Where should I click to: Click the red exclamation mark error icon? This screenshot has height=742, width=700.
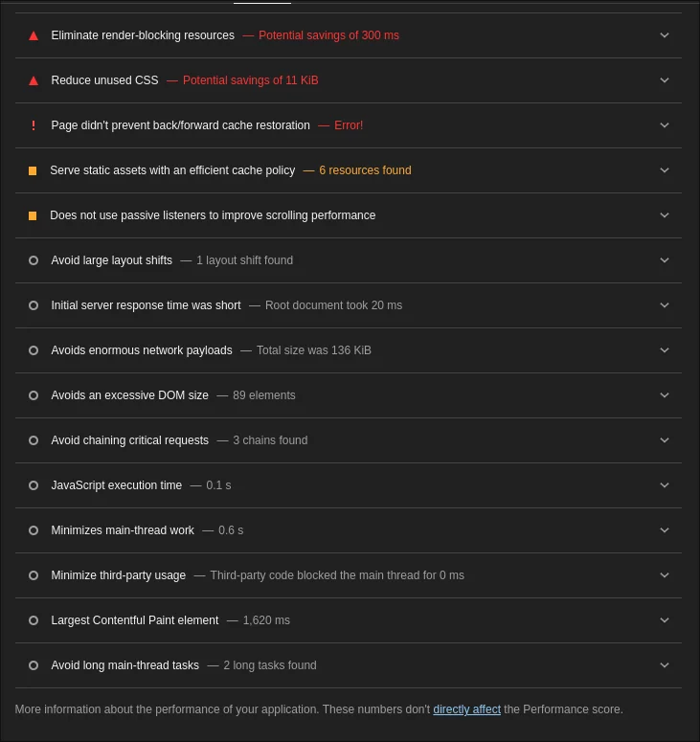[34, 125]
